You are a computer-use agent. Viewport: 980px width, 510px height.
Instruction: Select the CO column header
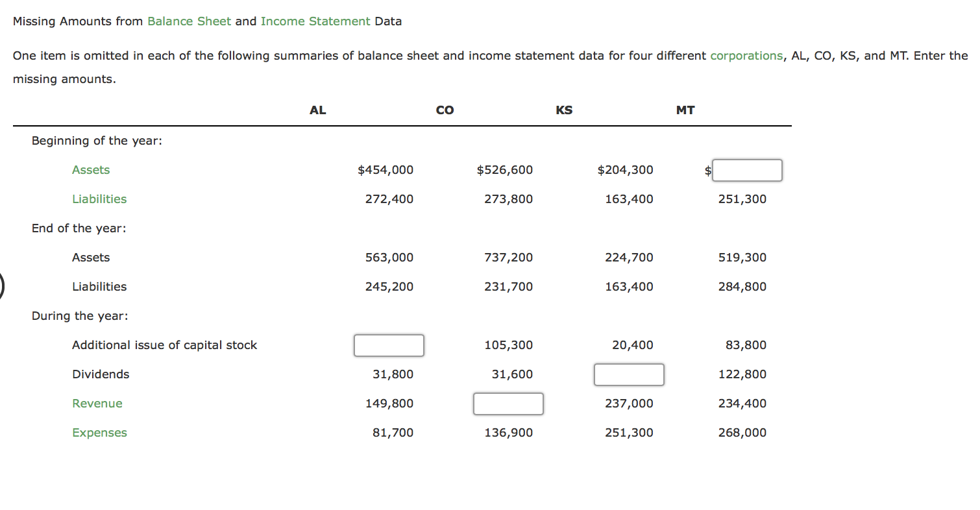click(x=445, y=110)
